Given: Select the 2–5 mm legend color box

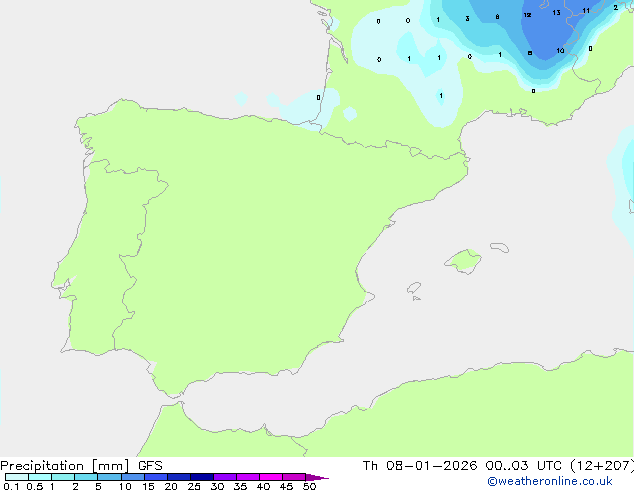Looking at the screenshot, I should [x=86, y=477].
